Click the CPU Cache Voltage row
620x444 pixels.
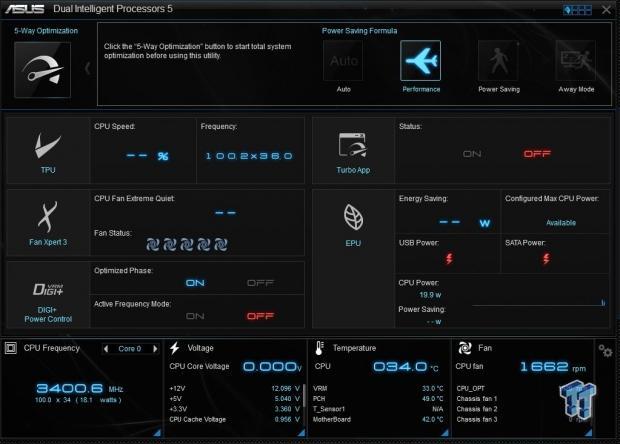tap(234, 419)
